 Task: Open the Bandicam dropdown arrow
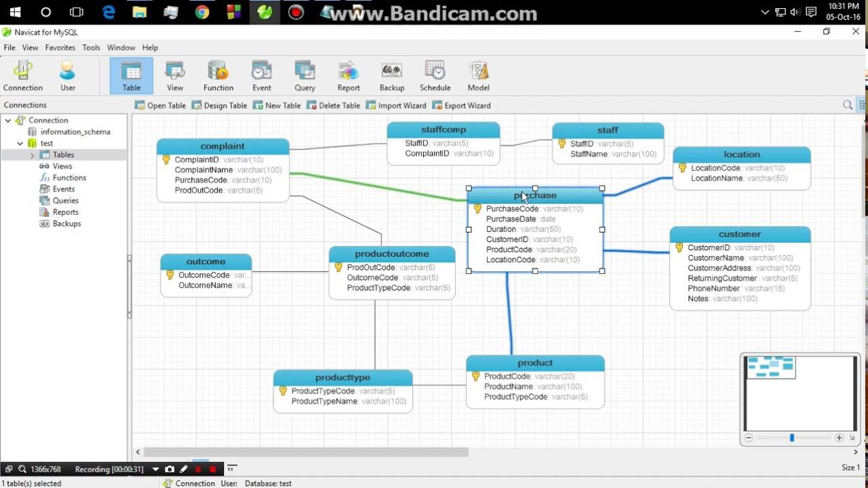155,469
